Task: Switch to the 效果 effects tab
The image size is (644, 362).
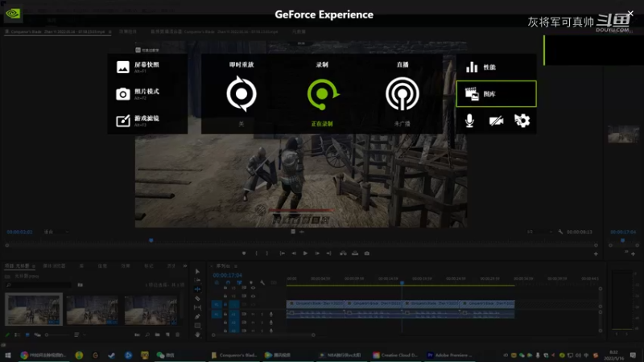Action: (x=126, y=266)
